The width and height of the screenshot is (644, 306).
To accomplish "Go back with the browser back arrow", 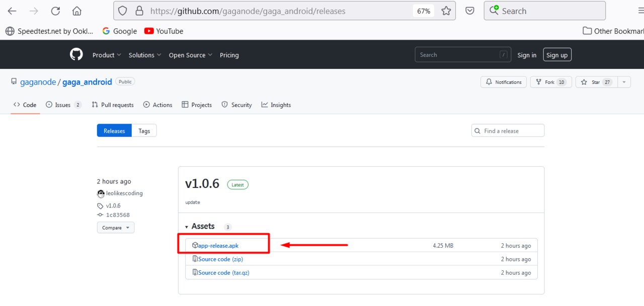I will click(x=12, y=11).
